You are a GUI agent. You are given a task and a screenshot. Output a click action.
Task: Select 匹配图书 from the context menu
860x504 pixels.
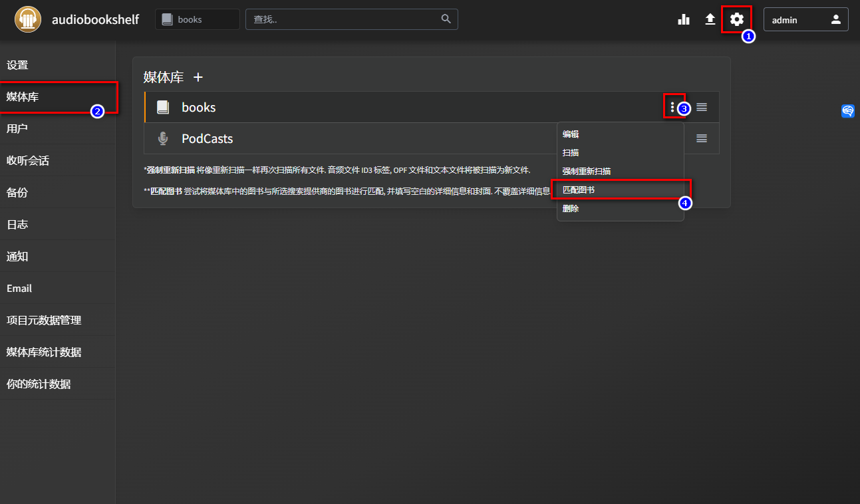point(579,189)
